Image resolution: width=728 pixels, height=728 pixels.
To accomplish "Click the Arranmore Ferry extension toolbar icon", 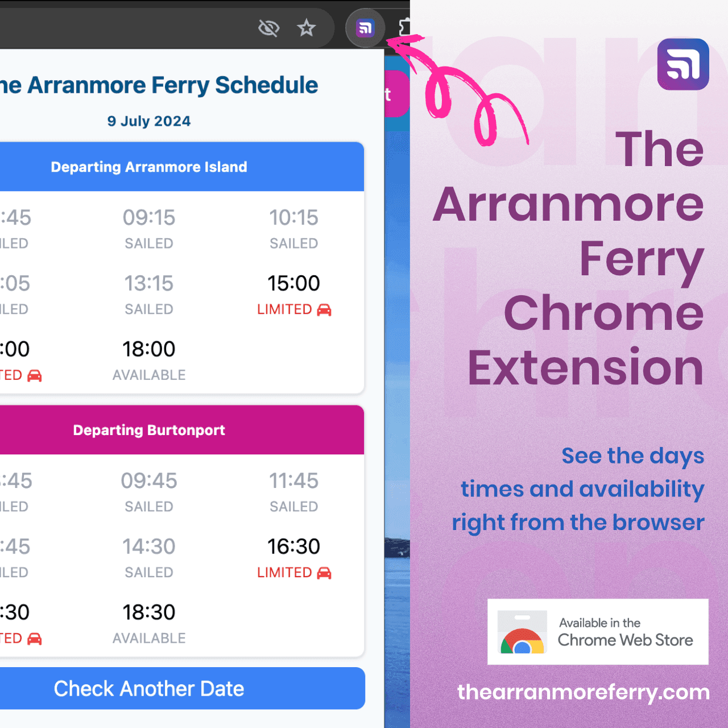I will pos(365,27).
